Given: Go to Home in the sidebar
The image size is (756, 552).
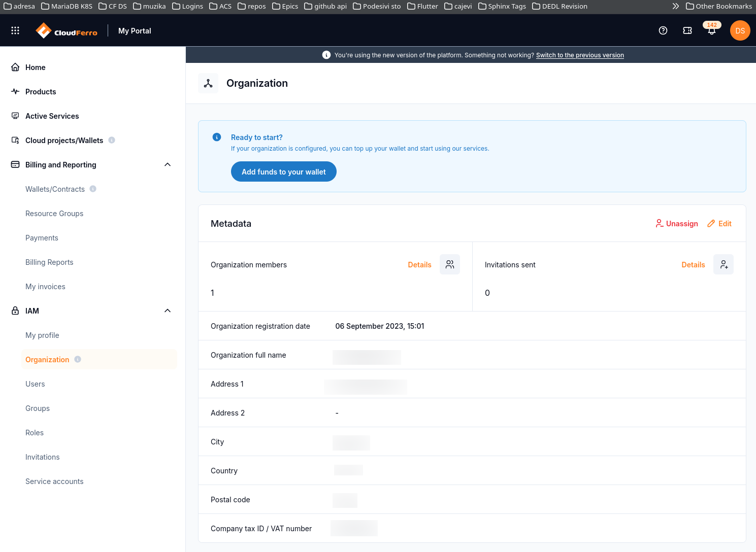Looking at the screenshot, I should (x=36, y=67).
